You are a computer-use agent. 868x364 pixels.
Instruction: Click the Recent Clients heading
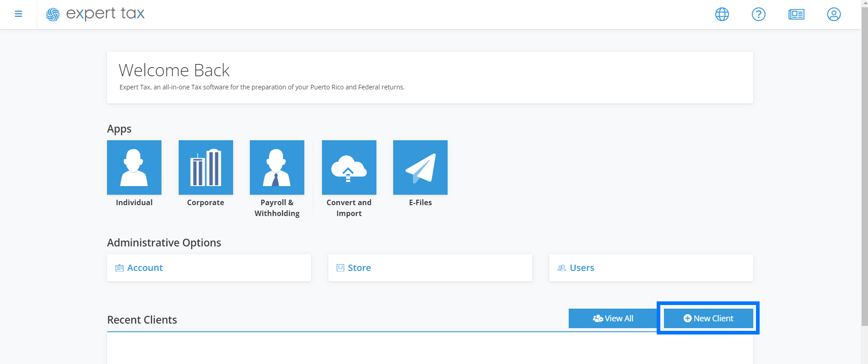tap(142, 320)
